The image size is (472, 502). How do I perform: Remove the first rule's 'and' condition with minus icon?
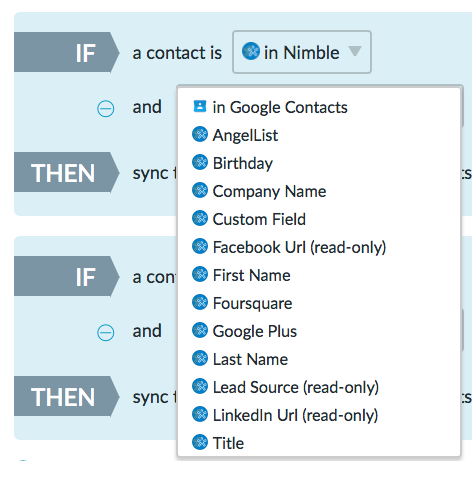click(106, 109)
